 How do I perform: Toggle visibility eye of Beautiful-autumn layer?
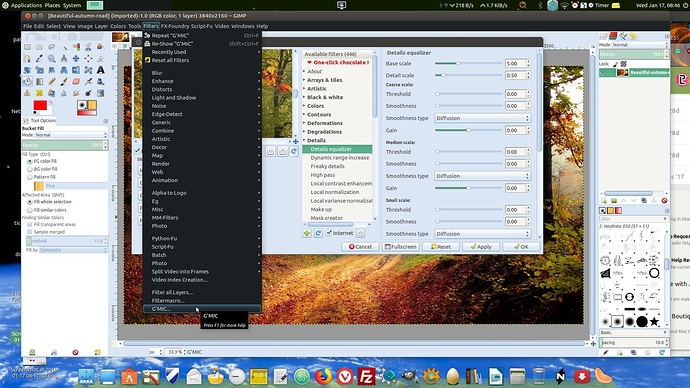(603, 73)
